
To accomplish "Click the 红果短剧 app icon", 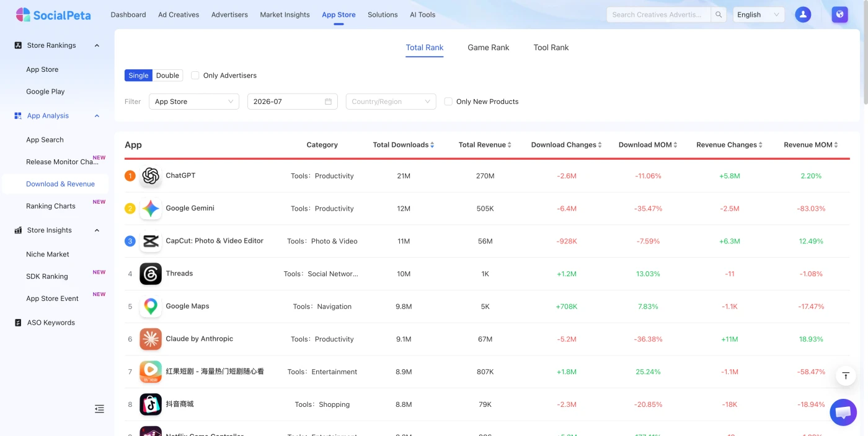I will click(x=151, y=372).
